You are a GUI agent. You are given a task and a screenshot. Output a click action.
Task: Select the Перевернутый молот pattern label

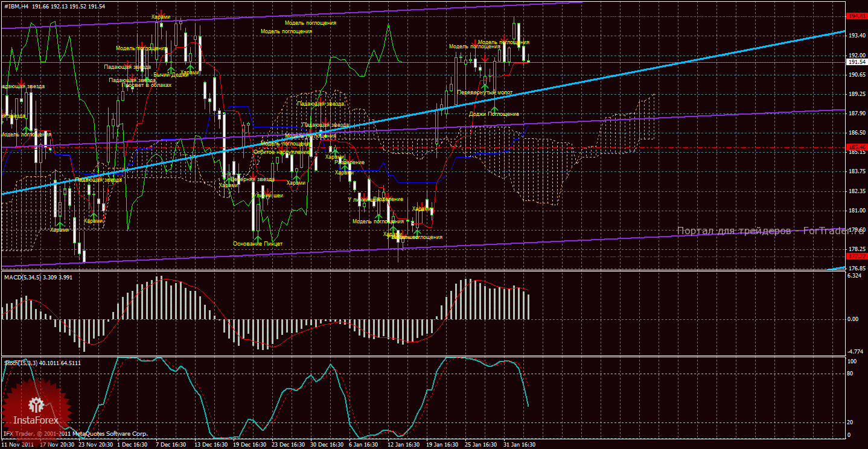(485, 93)
